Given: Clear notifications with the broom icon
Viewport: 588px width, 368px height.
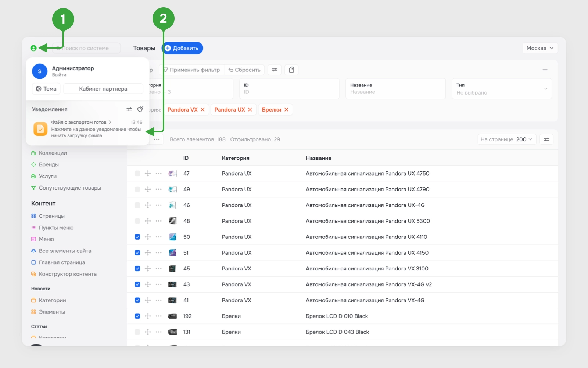Looking at the screenshot, I should 140,109.
